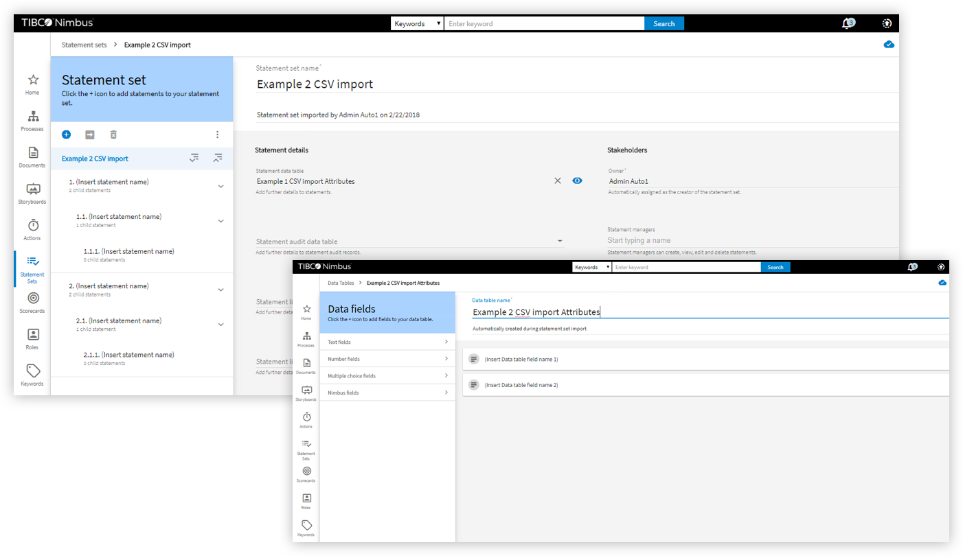
Task: Open notifications bell in the Statement set window
Action: pos(848,23)
